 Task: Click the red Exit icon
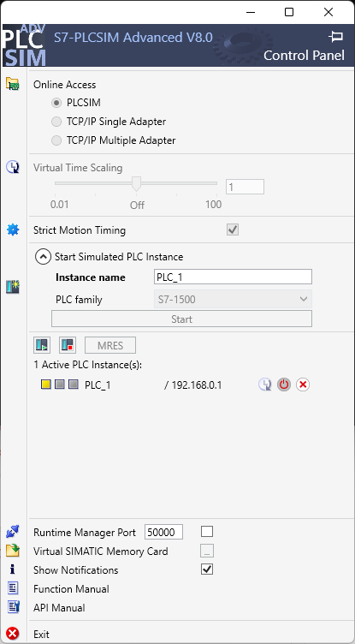tap(13, 634)
